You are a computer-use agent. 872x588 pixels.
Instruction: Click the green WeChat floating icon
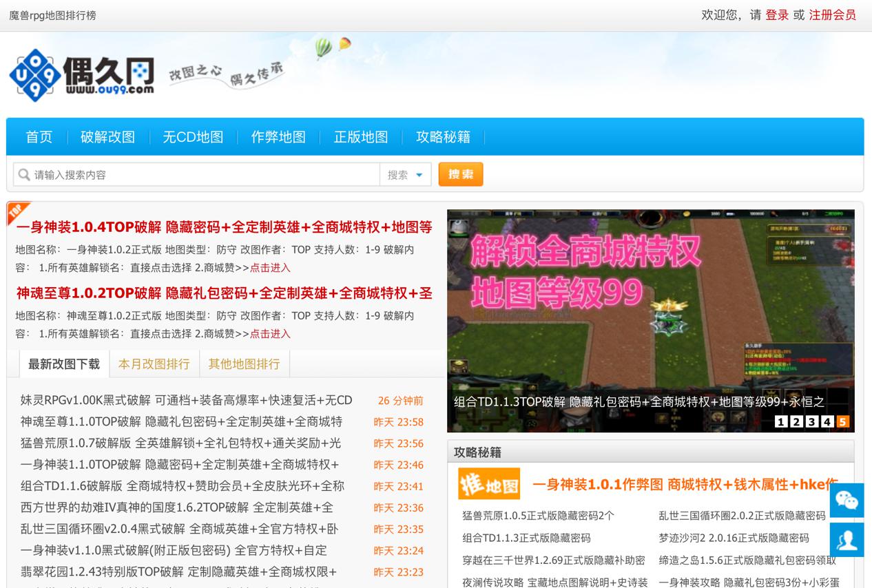[847, 500]
